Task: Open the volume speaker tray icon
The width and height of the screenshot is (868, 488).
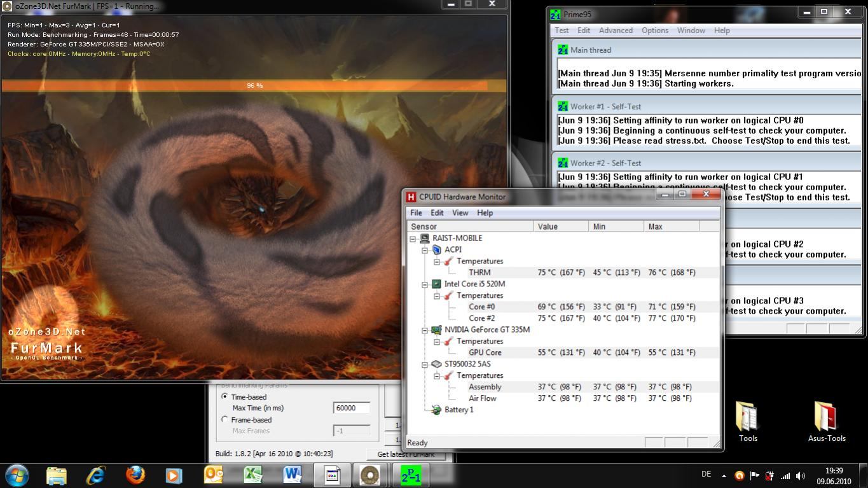Action: tap(801, 475)
